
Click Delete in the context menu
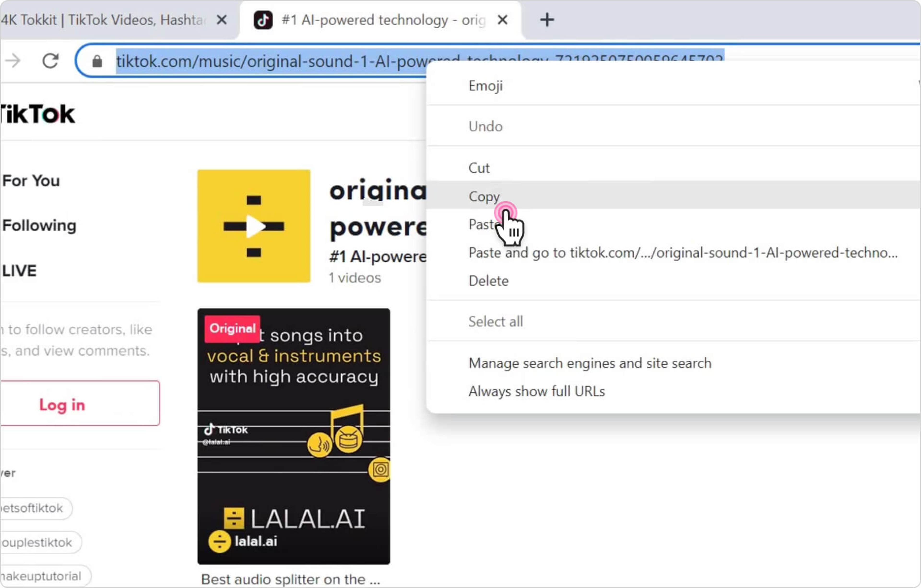tap(488, 281)
